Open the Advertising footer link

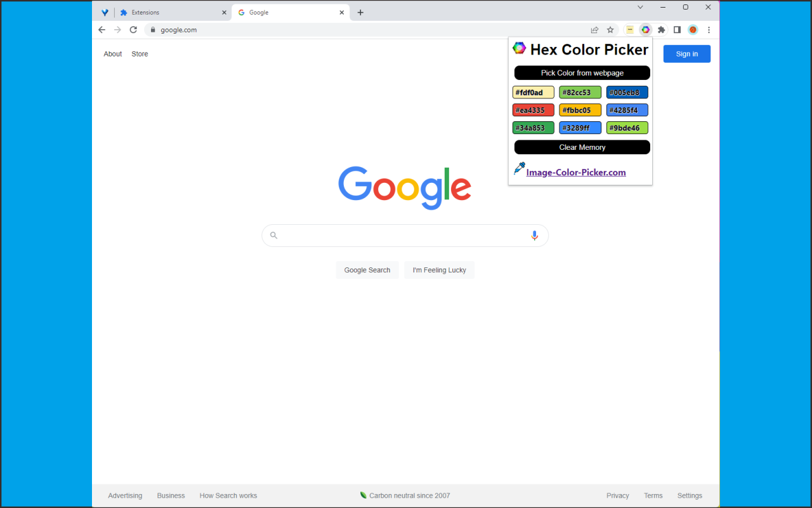point(125,496)
